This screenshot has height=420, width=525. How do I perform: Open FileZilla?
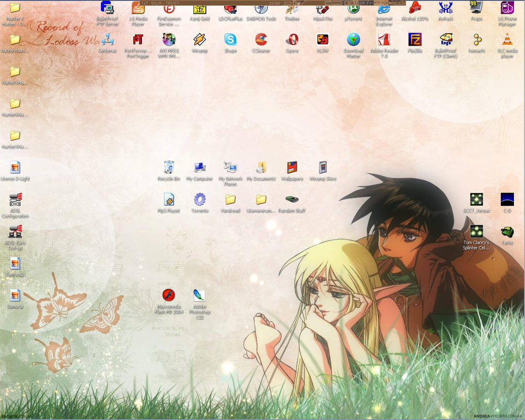[415, 39]
